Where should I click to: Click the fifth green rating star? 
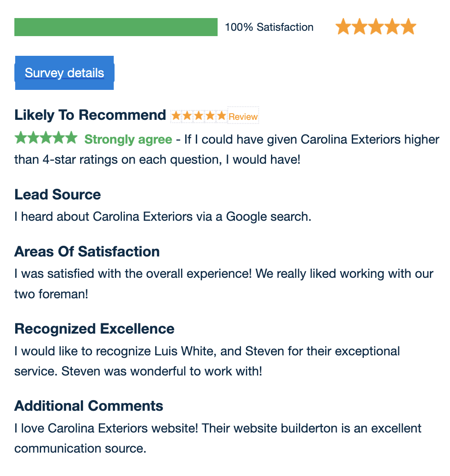[71, 137]
